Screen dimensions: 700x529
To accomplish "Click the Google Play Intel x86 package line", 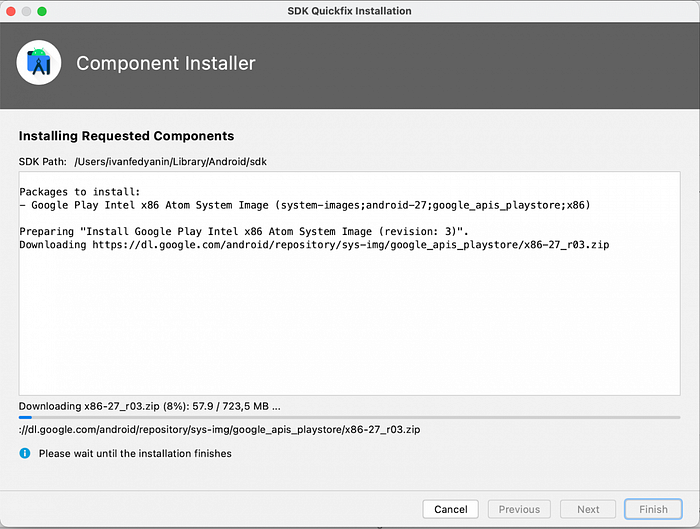I will coord(305,205).
